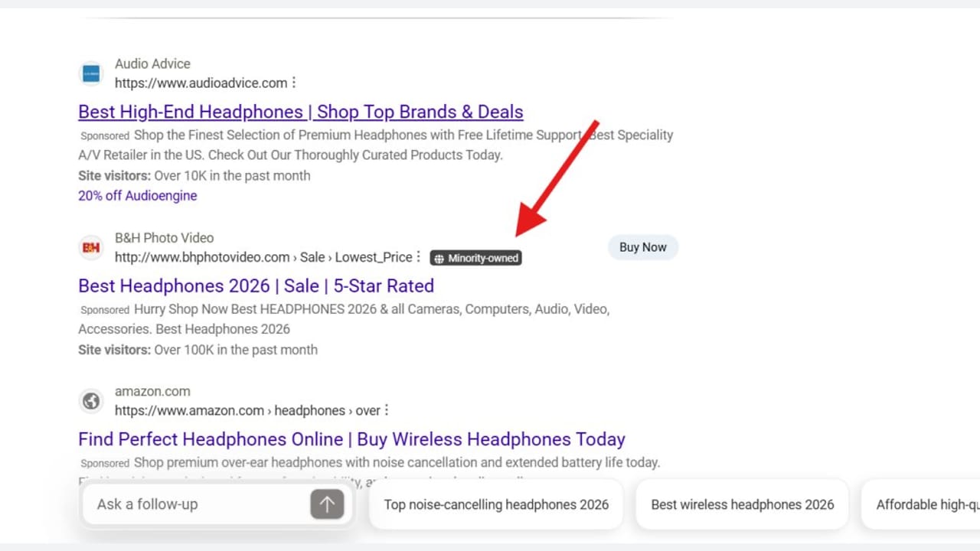Open 'Best High-End Headphones | Shop Top Brands & Deals'
The height and width of the screenshot is (551, 980).
[301, 112]
